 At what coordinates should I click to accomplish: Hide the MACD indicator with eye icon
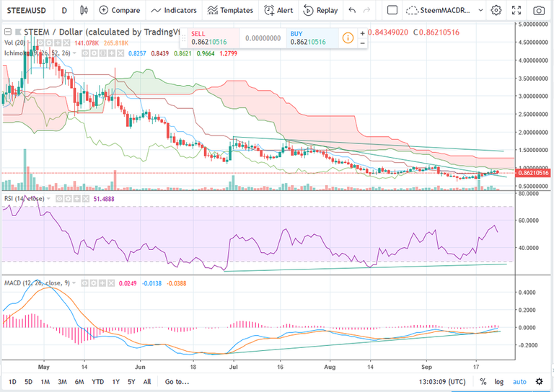(x=84, y=283)
